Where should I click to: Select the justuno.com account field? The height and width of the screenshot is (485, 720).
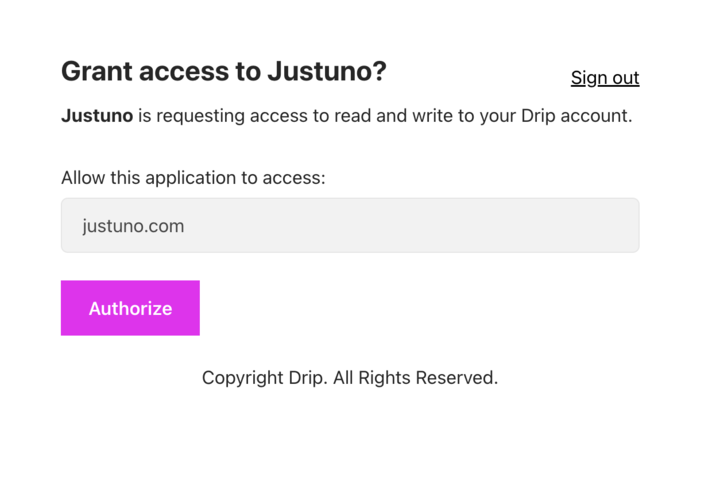349,226
